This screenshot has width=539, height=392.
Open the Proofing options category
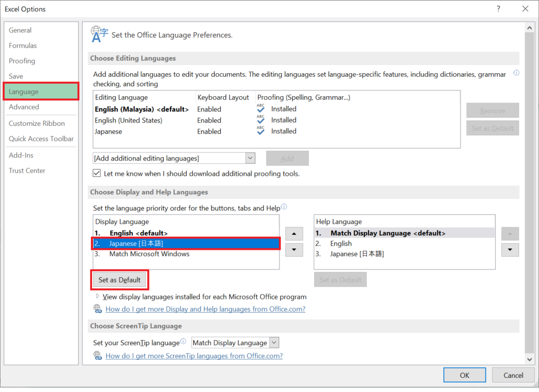click(41, 61)
